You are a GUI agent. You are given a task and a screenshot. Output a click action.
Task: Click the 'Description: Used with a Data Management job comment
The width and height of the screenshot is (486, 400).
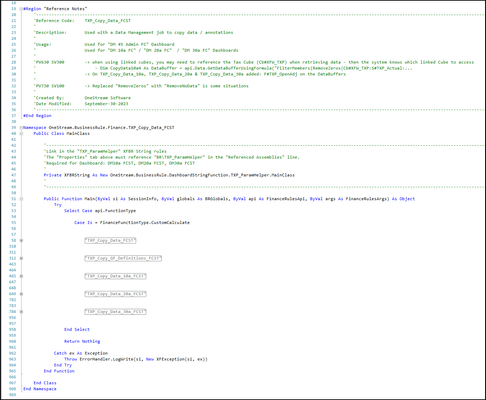click(x=133, y=33)
